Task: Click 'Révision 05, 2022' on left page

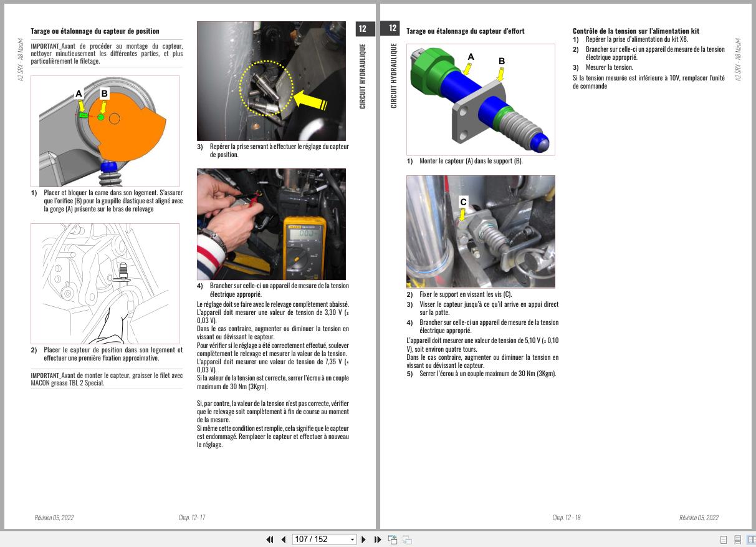Action: [54, 518]
